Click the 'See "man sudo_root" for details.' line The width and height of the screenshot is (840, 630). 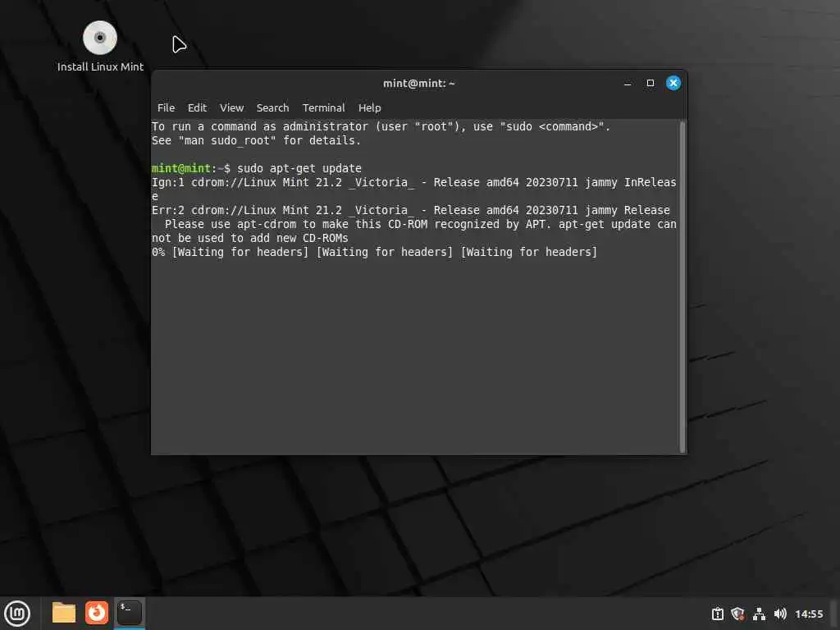point(256,140)
